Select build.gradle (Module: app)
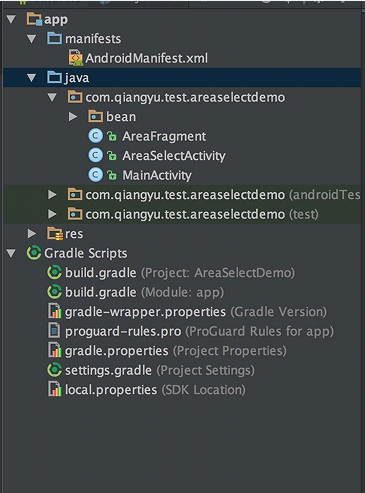 (x=144, y=292)
